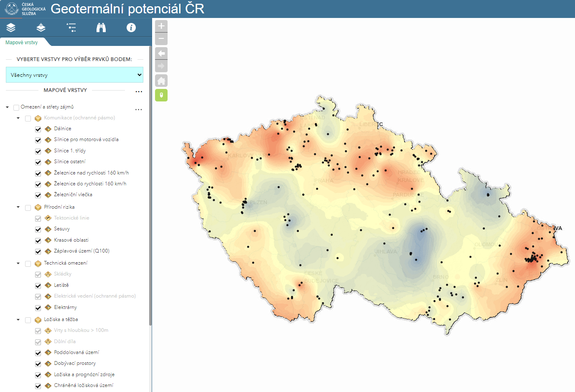Disable the Letiště layer checkbox
575x392 pixels.
(x=38, y=286)
